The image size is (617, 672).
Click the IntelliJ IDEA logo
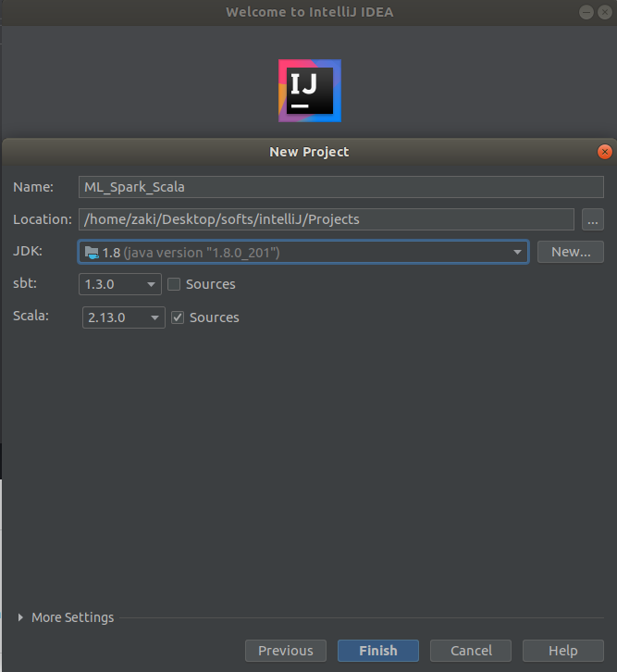tap(310, 91)
